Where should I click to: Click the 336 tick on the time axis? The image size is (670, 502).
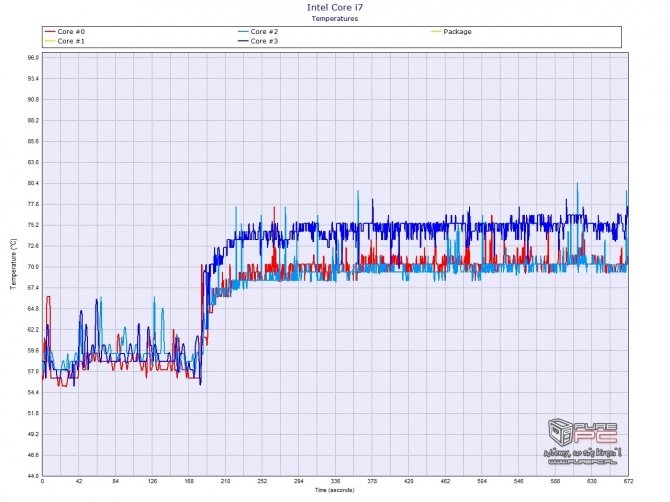pyautogui.click(x=335, y=481)
